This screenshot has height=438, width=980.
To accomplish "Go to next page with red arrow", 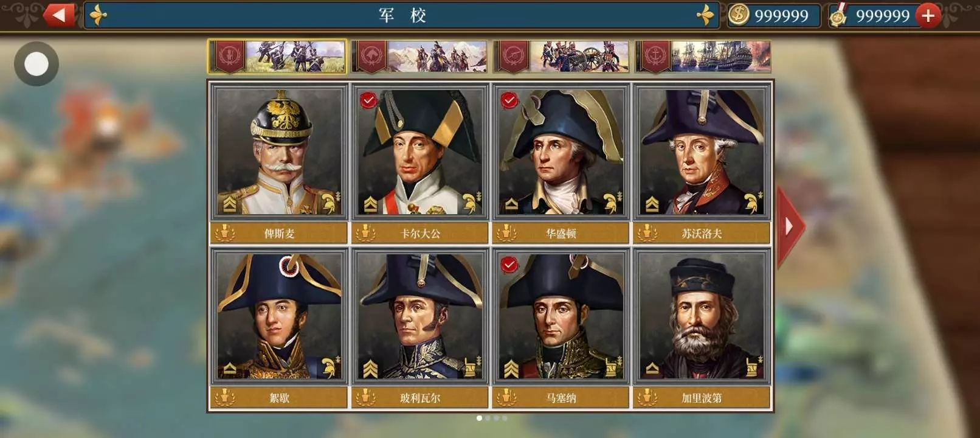I will 790,226.
